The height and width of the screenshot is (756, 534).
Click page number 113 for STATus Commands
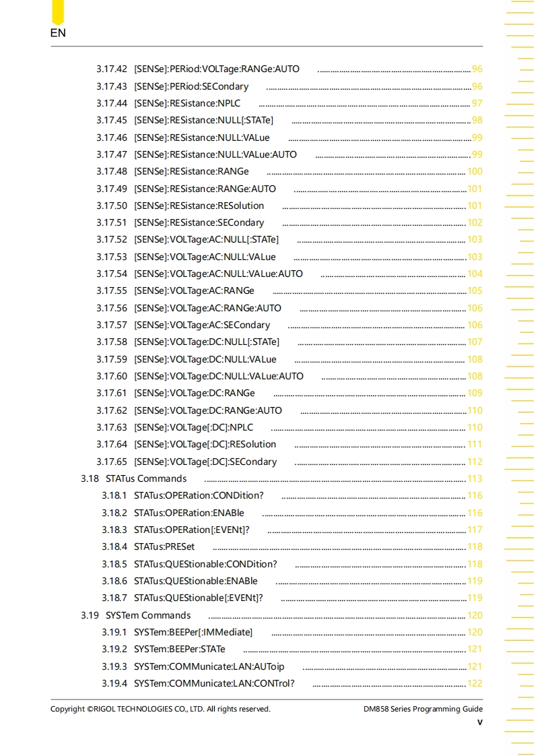point(475,478)
